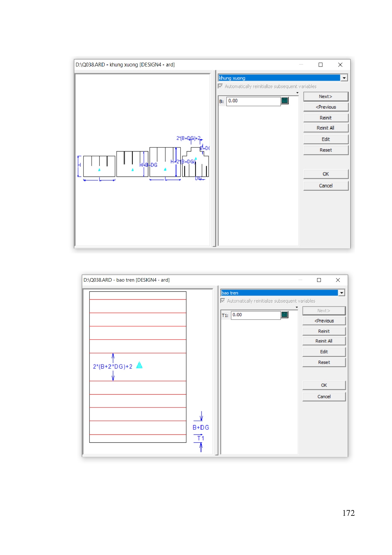The height and width of the screenshot is (555, 392).
Task: Click the B value input field
Action: click(x=253, y=101)
